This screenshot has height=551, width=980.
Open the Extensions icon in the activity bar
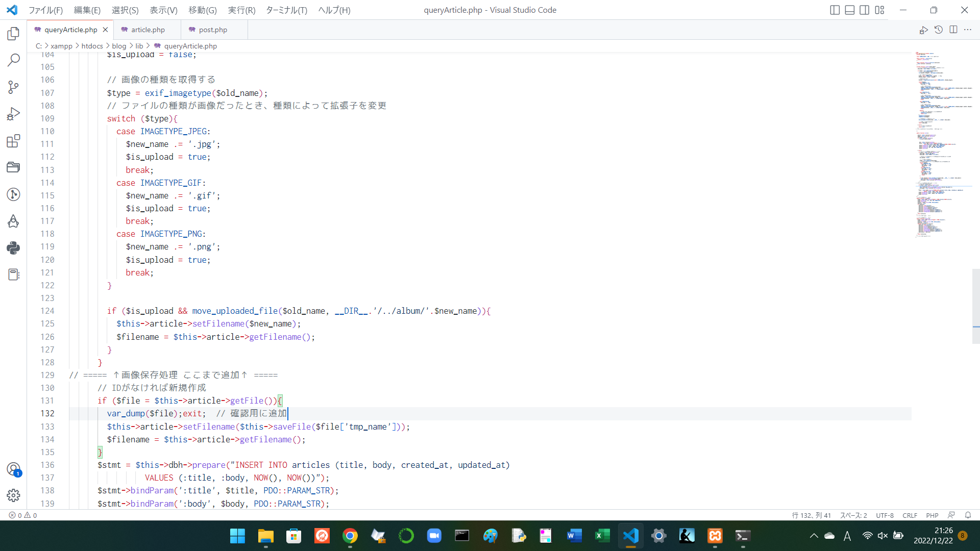tap(13, 141)
